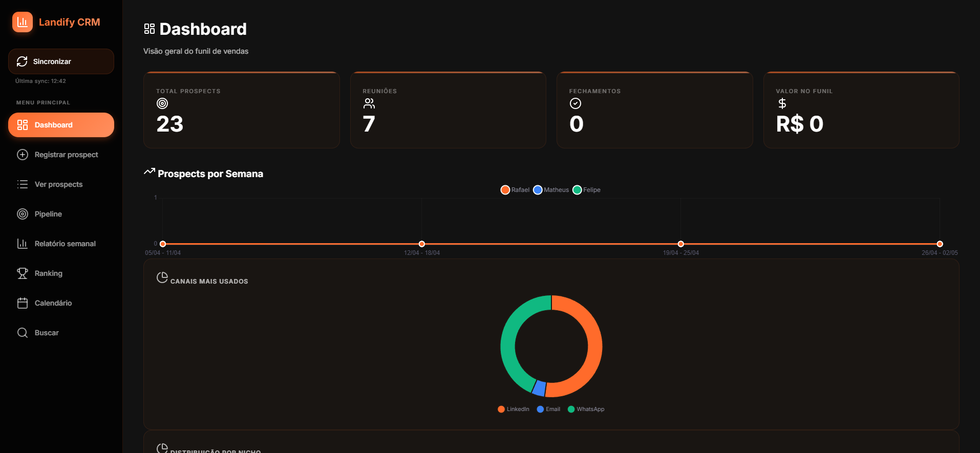This screenshot has height=453, width=980.
Task: Click the 05/04 - 11/04 data point
Action: [163, 244]
